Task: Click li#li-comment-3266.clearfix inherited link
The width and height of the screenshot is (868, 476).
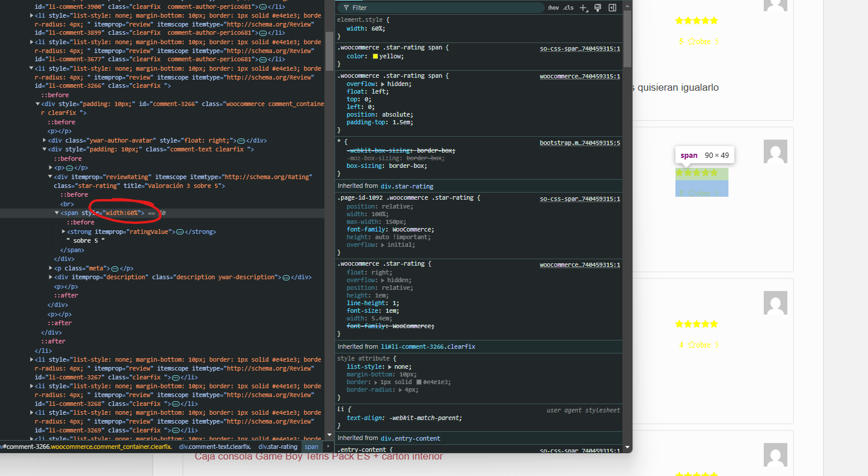Action: click(428, 347)
